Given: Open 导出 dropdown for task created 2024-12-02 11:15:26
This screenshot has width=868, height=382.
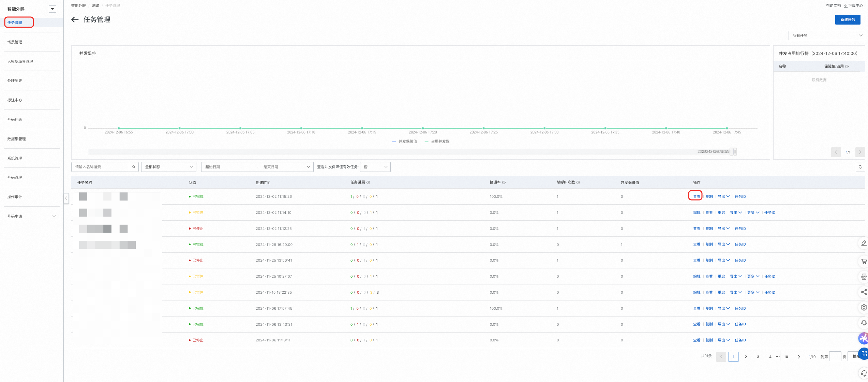Looking at the screenshot, I should click(x=723, y=197).
